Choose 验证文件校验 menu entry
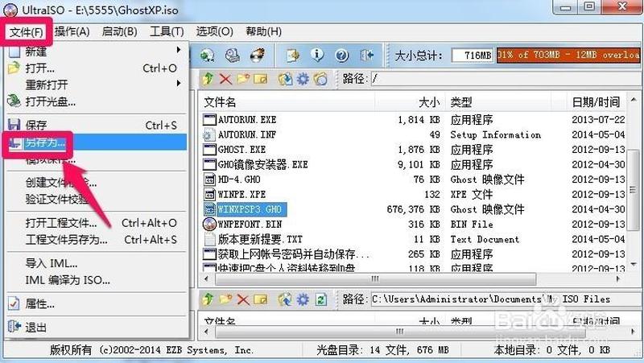This screenshot has width=644, height=363. tap(97, 199)
